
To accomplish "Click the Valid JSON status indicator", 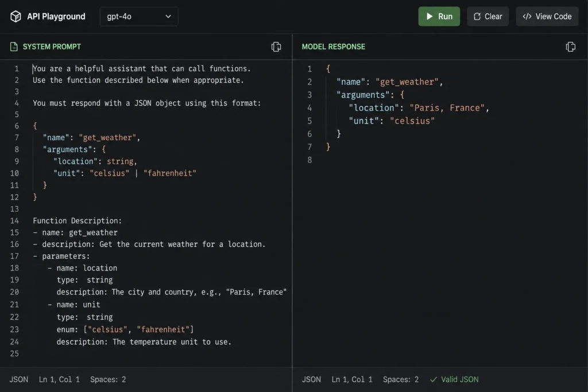I will coord(454,379).
